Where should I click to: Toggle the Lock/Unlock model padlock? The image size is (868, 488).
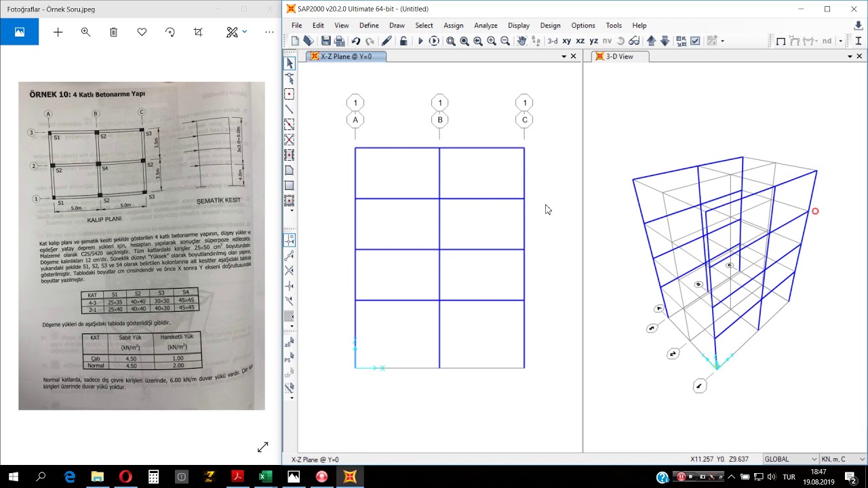403,41
